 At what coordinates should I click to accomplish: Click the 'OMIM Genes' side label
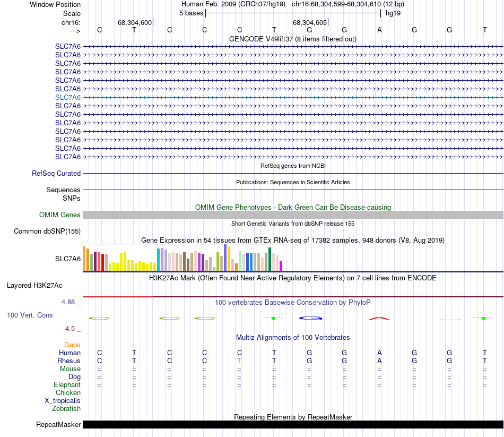click(60, 215)
